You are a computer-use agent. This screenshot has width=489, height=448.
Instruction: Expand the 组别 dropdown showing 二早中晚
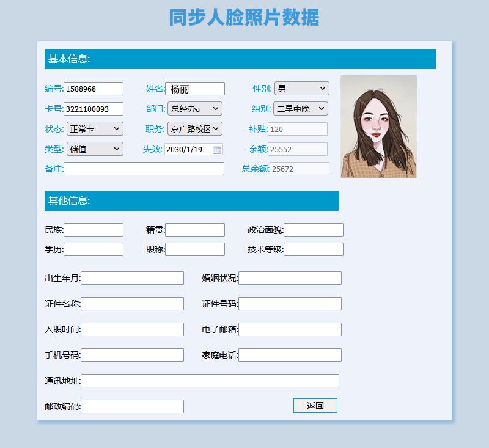(300, 109)
